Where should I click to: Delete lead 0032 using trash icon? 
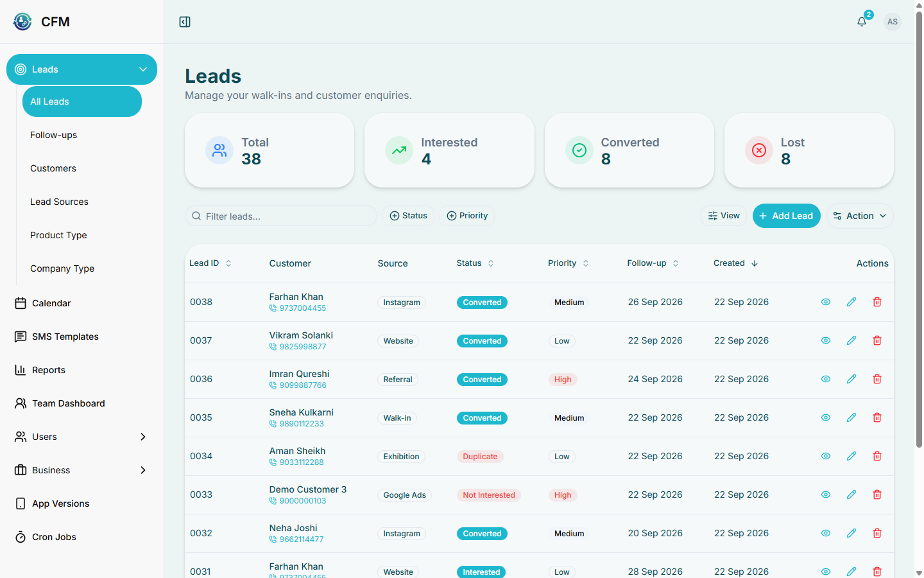click(877, 533)
